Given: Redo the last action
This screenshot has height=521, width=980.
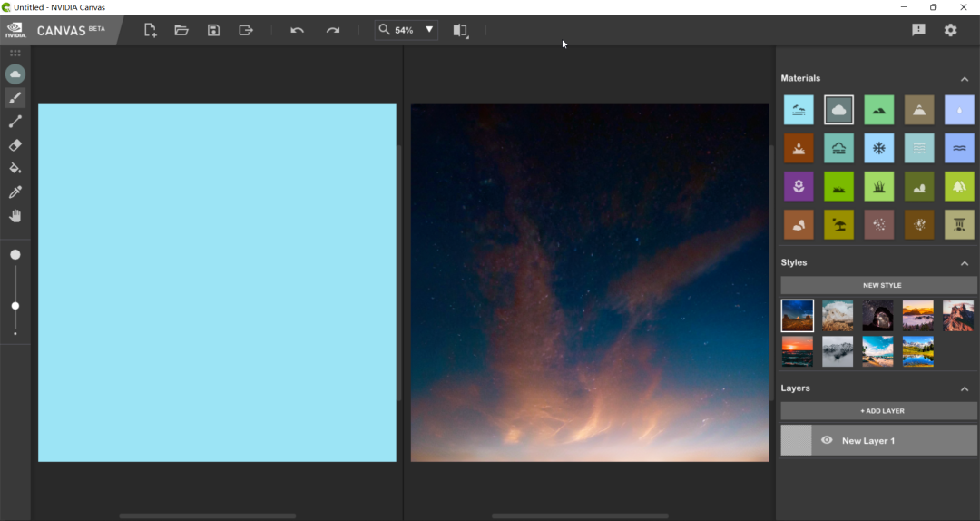Looking at the screenshot, I should click(x=332, y=30).
